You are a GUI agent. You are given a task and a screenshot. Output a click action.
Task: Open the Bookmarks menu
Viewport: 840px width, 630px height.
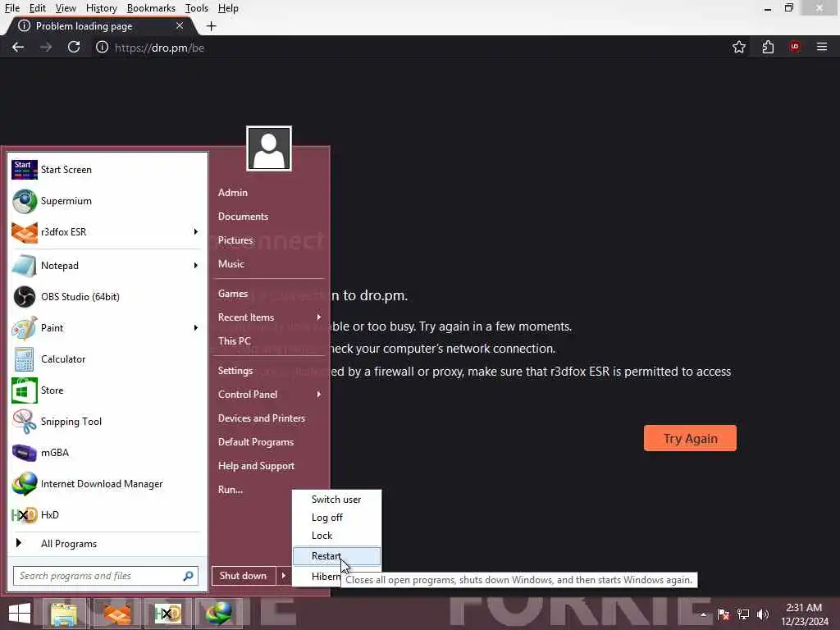pos(151,8)
